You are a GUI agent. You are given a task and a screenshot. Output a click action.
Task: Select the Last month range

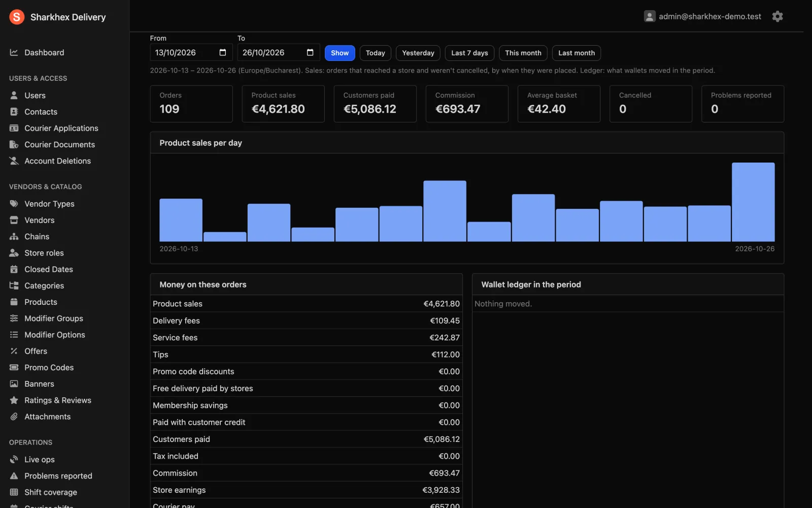point(577,53)
